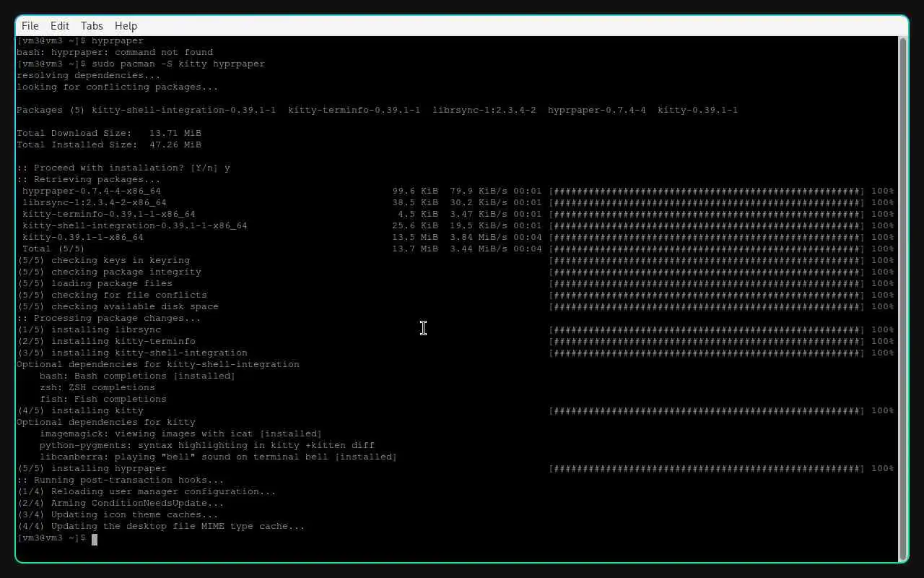Click the 'looking for conflicting packages...' line
The height and width of the screenshot is (578, 924).
point(118,87)
